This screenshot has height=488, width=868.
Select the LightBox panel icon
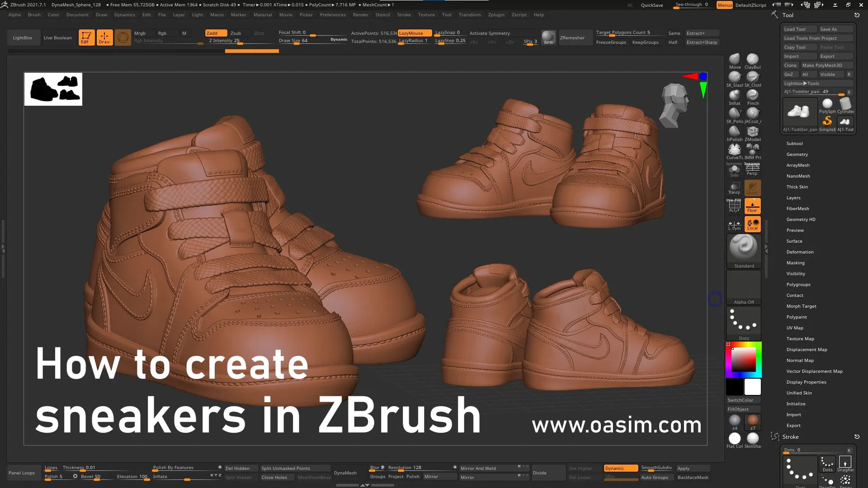click(22, 37)
